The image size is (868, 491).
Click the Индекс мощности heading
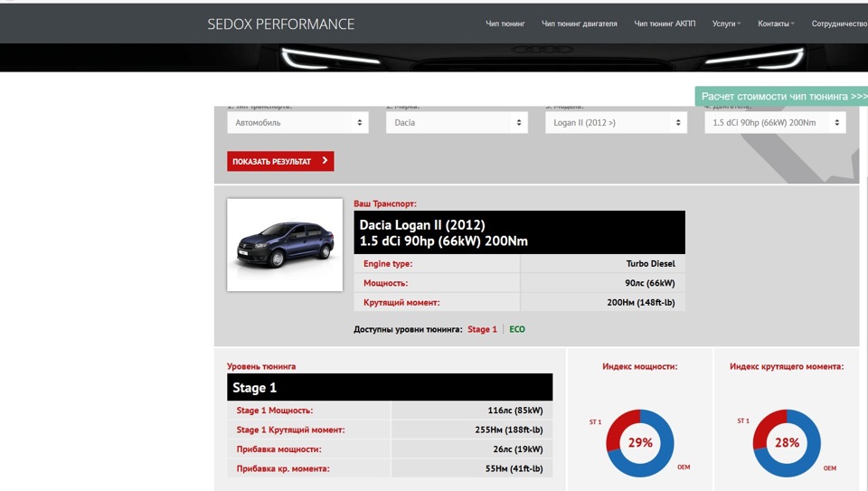pyautogui.click(x=640, y=366)
